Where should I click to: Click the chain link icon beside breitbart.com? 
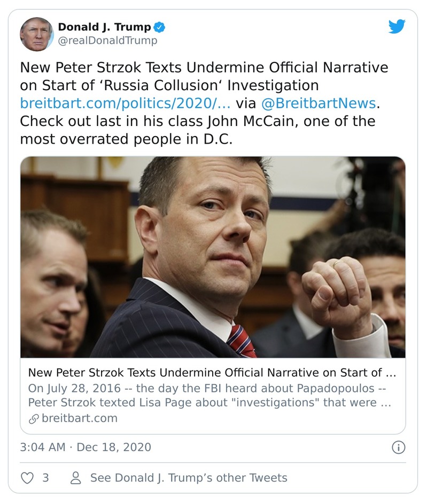[34, 418]
